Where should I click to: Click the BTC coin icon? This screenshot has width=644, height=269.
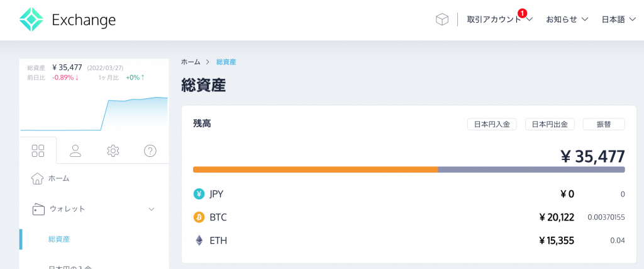click(x=199, y=217)
